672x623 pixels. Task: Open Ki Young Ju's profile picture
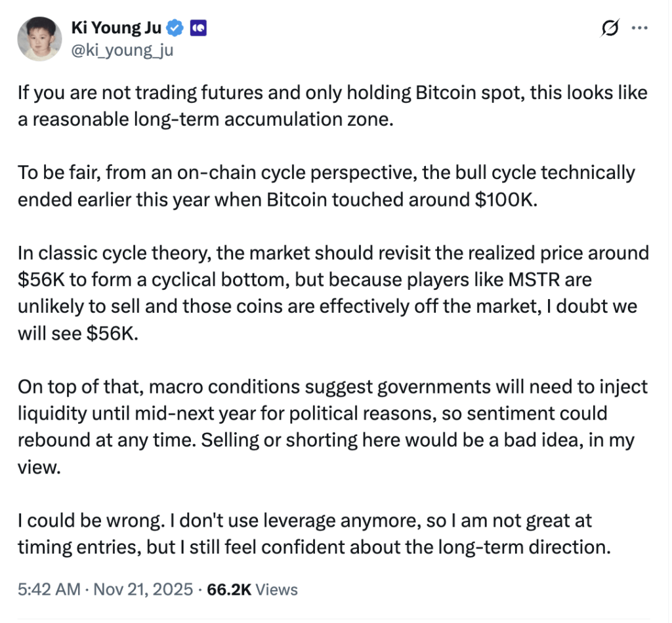click(x=40, y=39)
